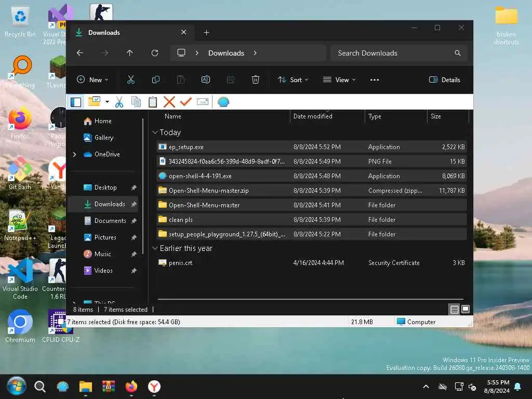Collapse the Today group
532x399 pixels.
[155, 132]
